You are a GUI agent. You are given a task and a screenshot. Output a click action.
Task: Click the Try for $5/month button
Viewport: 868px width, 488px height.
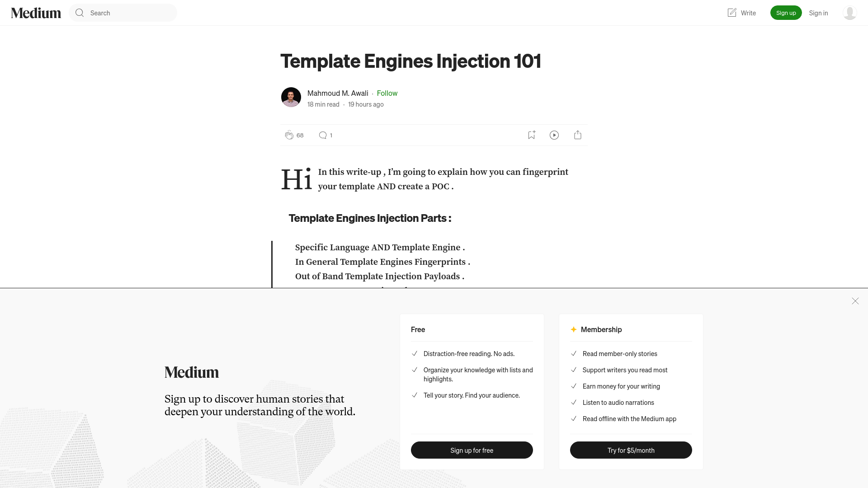[631, 450]
